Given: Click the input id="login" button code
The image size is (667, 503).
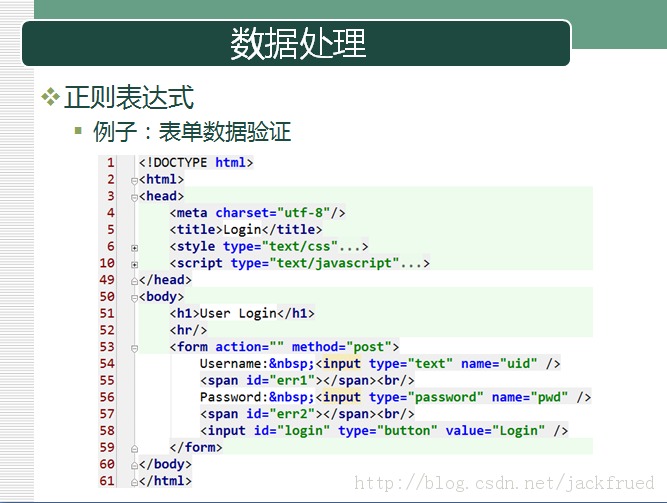Looking at the screenshot, I should [384, 431].
